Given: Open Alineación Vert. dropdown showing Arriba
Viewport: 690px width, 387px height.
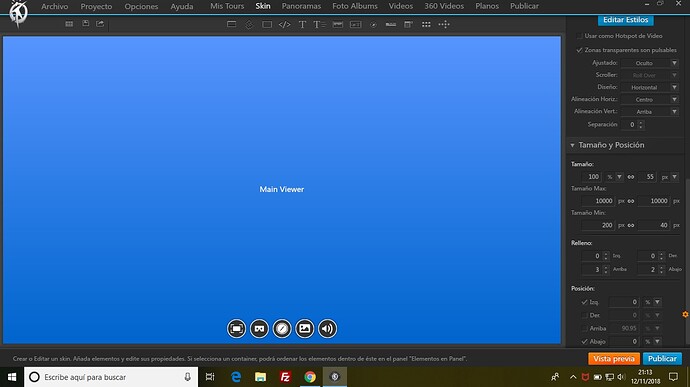Looking at the screenshot, I should 650,112.
